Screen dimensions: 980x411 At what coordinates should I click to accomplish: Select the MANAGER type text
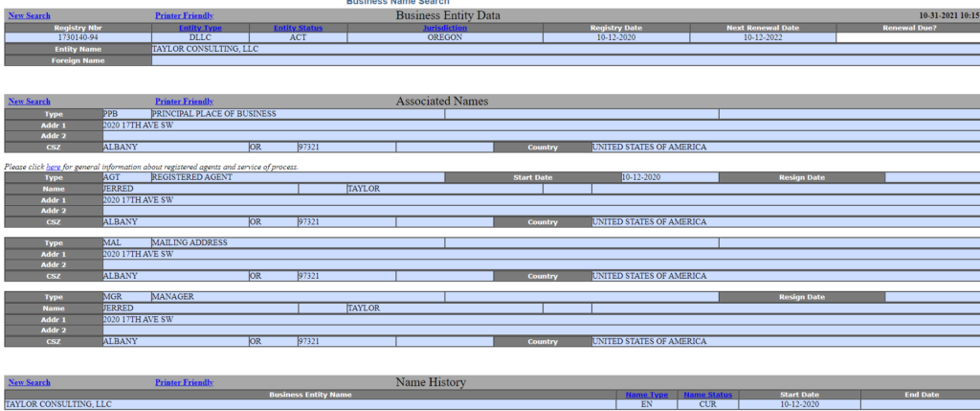(x=172, y=297)
